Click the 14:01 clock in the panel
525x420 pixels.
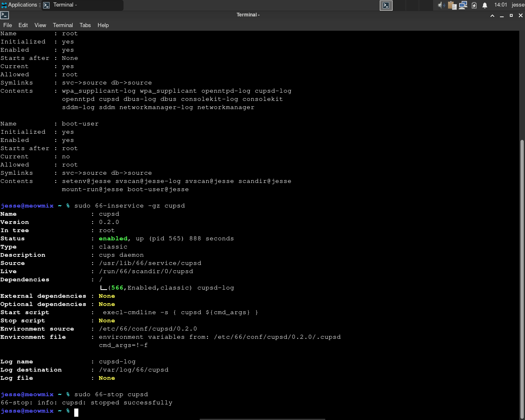[500, 5]
